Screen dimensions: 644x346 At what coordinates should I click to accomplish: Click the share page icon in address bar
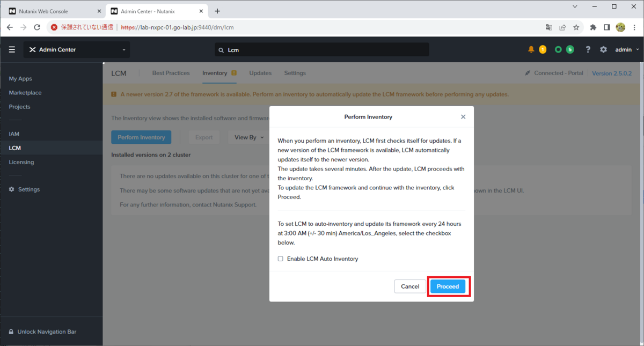point(562,27)
